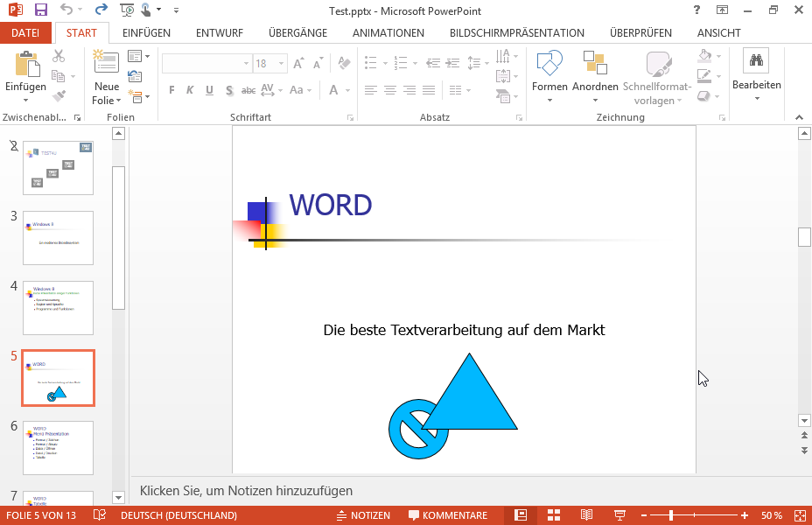Switch to the ÜBERGÄNGE tab
The image size is (812, 525).
tap(297, 32)
